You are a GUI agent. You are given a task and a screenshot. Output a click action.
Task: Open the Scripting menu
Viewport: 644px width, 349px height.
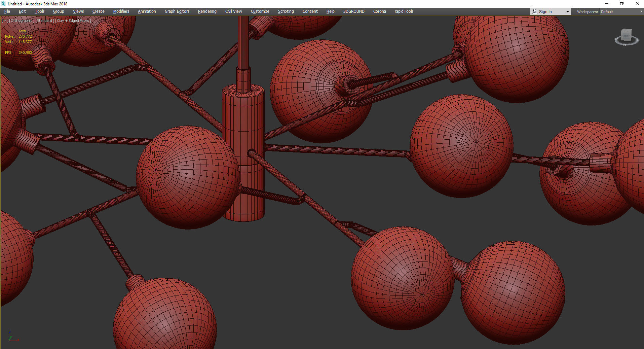[286, 11]
